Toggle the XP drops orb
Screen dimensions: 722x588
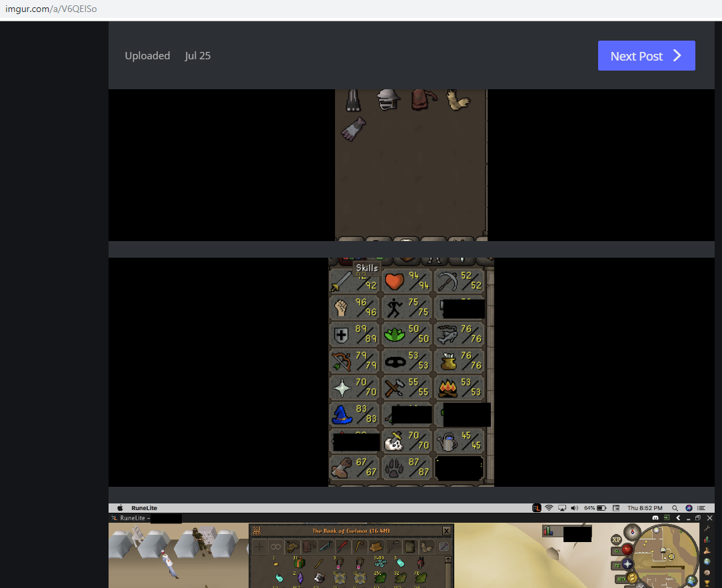(x=617, y=539)
